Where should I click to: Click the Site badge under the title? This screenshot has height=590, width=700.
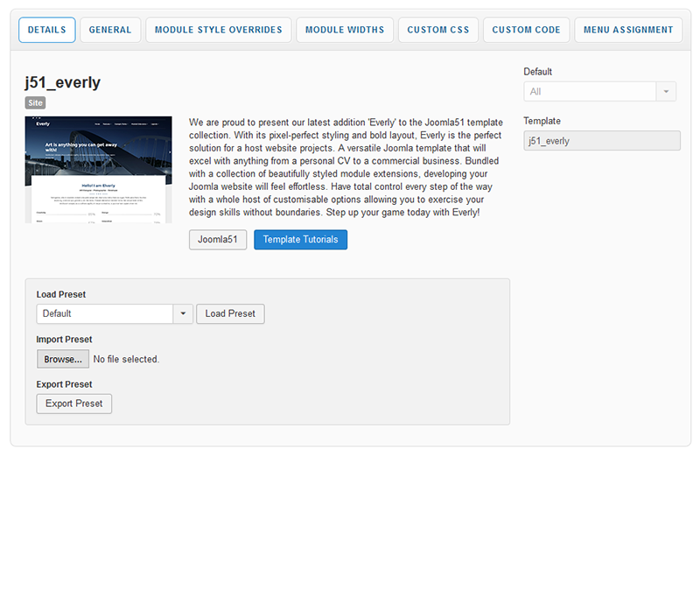click(35, 102)
